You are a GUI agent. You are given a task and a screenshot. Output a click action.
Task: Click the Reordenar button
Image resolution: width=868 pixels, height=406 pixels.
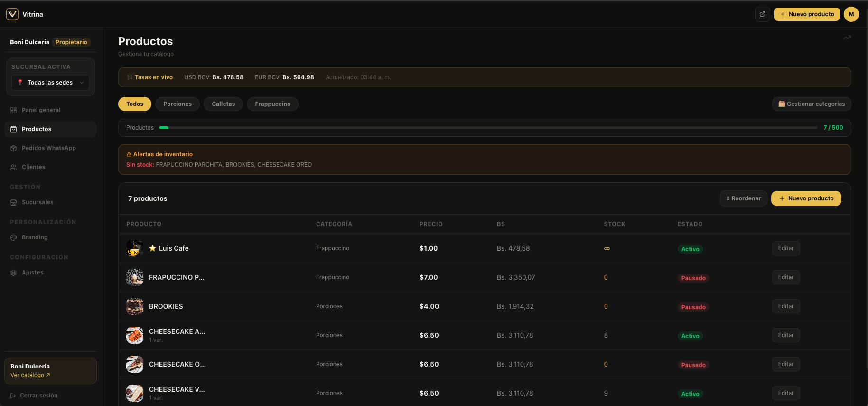[x=744, y=198]
